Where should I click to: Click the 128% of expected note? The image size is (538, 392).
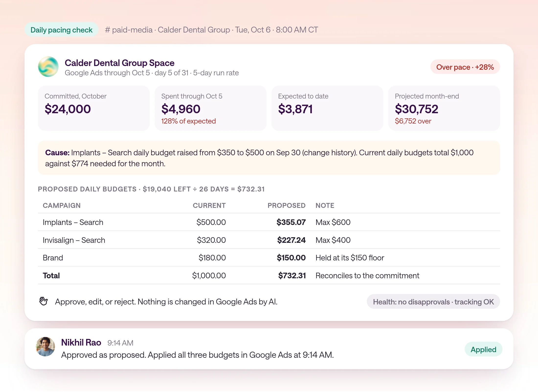click(189, 121)
